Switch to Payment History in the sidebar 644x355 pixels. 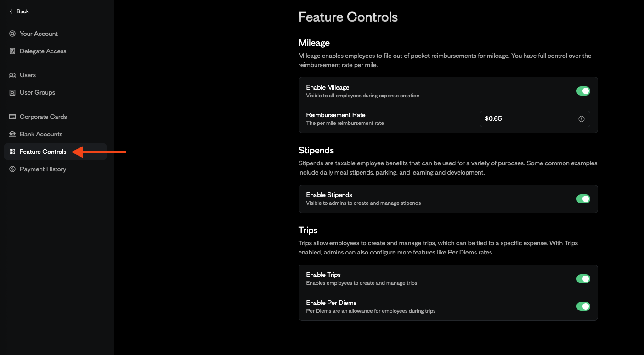tap(42, 169)
